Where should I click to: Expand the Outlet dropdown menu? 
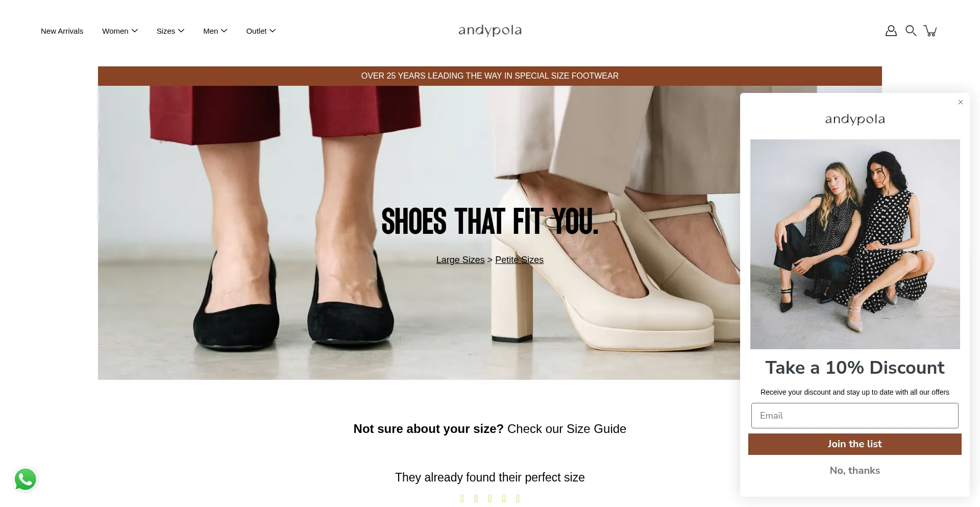coord(261,31)
